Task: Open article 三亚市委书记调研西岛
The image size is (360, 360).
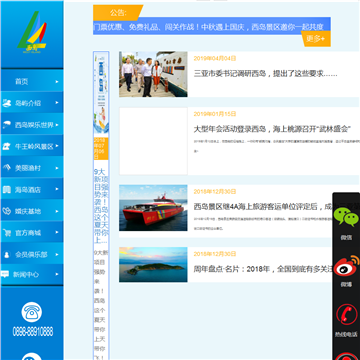Action: click(x=266, y=74)
